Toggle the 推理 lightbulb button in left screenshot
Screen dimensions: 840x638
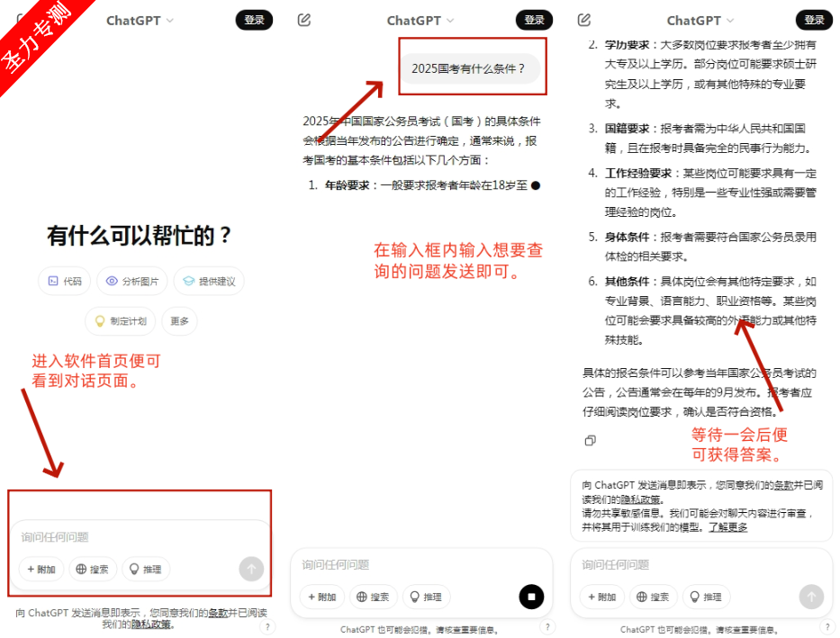(146, 569)
